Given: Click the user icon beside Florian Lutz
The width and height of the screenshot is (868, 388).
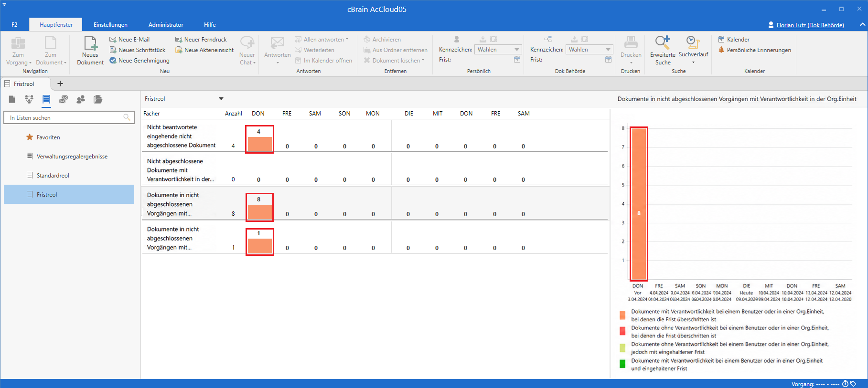Looking at the screenshot, I should (x=771, y=25).
